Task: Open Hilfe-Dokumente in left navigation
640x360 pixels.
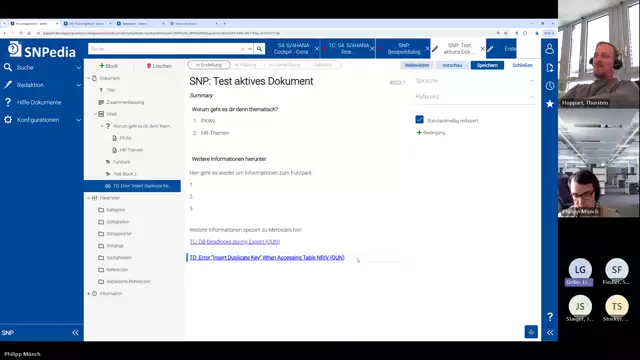Action: pos(39,102)
